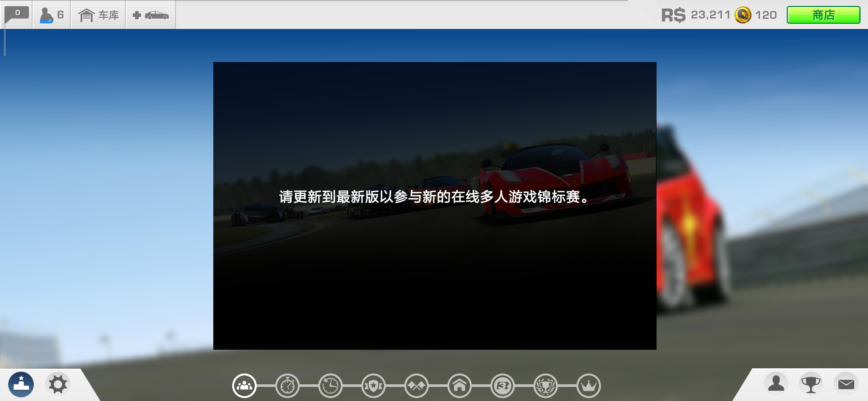868x401 pixels.
Task: Open the crew member count showing 6
Action: click(52, 15)
